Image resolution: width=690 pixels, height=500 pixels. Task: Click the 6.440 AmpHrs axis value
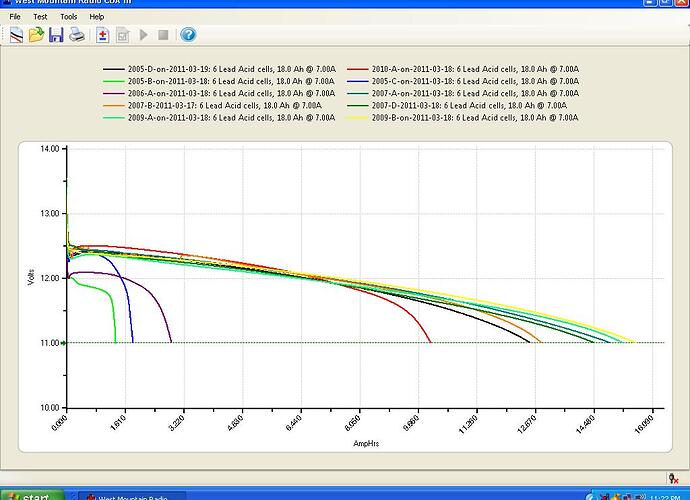(294, 423)
